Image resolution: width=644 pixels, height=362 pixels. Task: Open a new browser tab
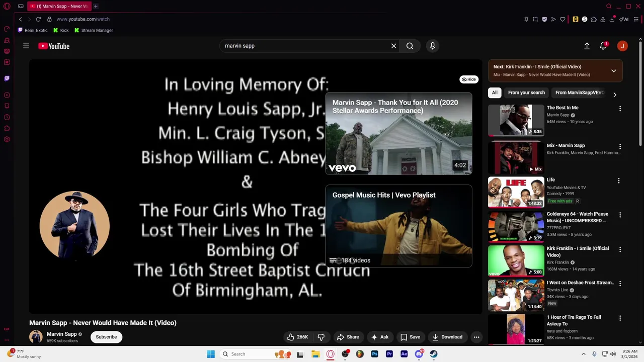(x=96, y=6)
